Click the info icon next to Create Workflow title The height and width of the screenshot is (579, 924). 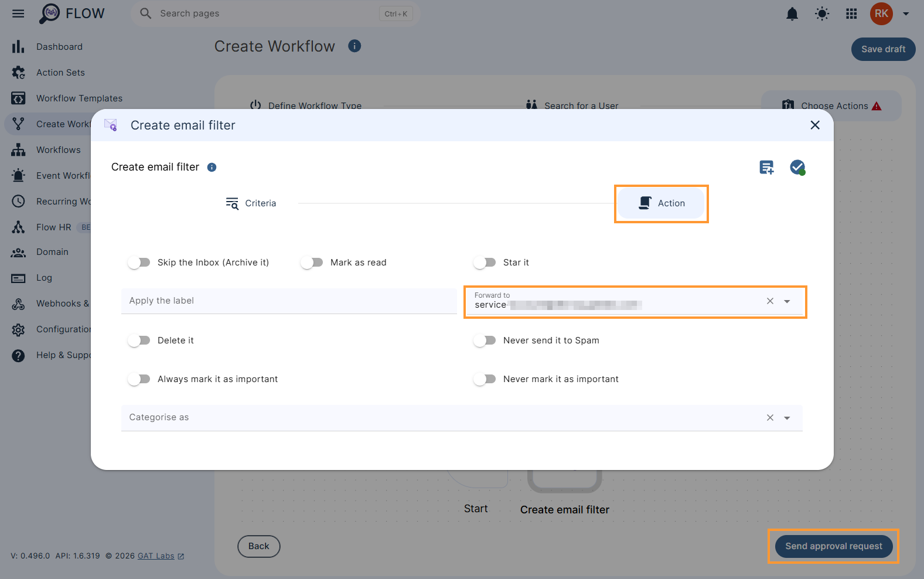[x=354, y=46]
